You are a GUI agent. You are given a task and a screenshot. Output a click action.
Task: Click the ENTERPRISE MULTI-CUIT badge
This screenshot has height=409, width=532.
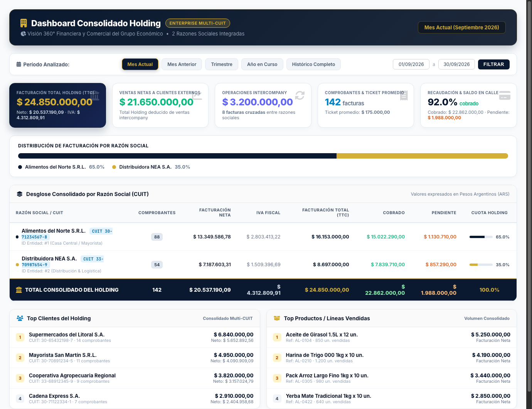click(198, 23)
